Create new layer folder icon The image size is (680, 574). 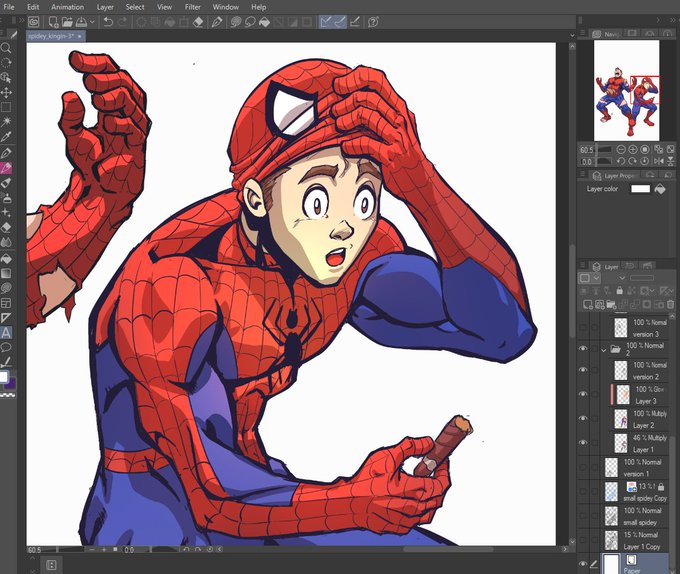click(x=611, y=304)
